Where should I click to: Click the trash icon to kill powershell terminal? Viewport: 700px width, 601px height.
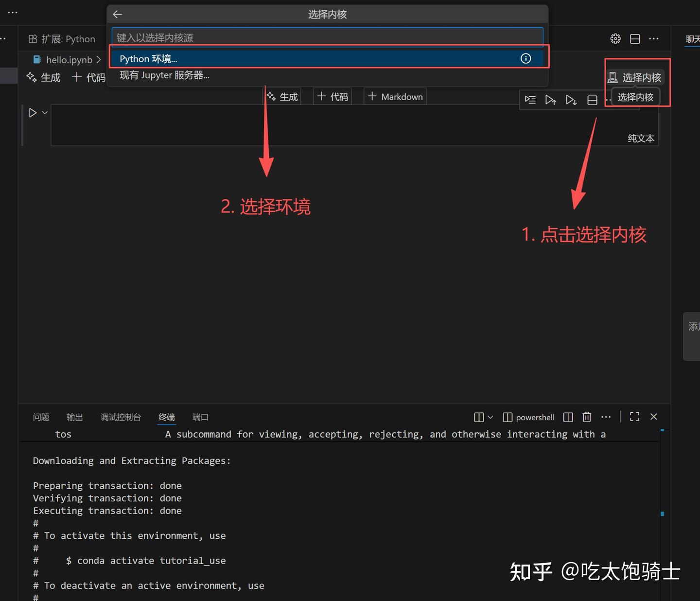587,417
